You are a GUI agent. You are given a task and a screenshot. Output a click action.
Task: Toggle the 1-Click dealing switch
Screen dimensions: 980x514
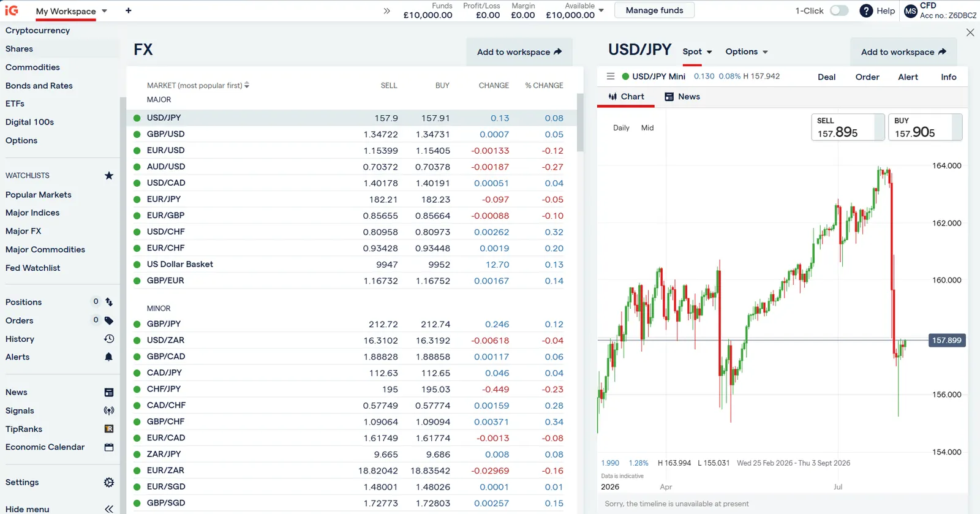[x=839, y=10]
